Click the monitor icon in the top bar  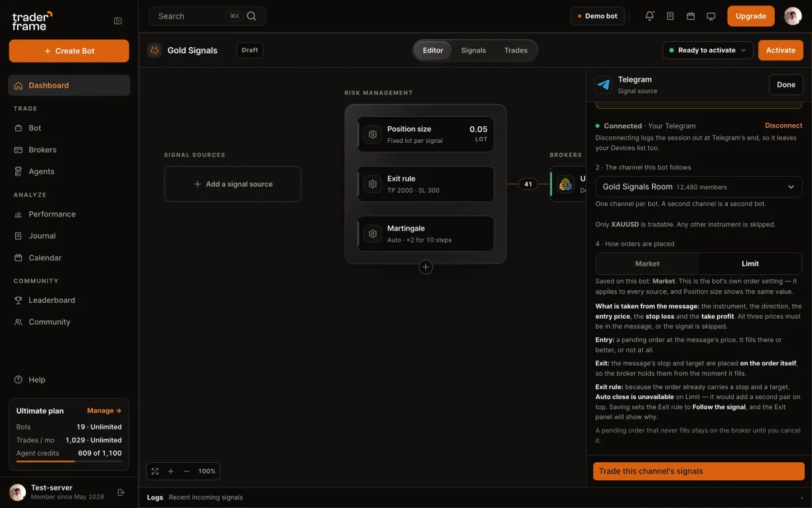[711, 16]
